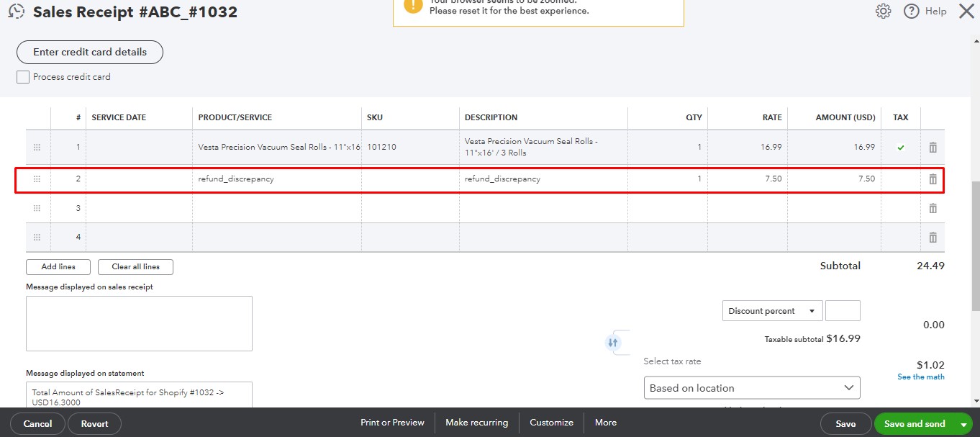Image resolution: width=980 pixels, height=437 pixels.
Task: Click the tax checkmark on line 1
Action: click(901, 148)
